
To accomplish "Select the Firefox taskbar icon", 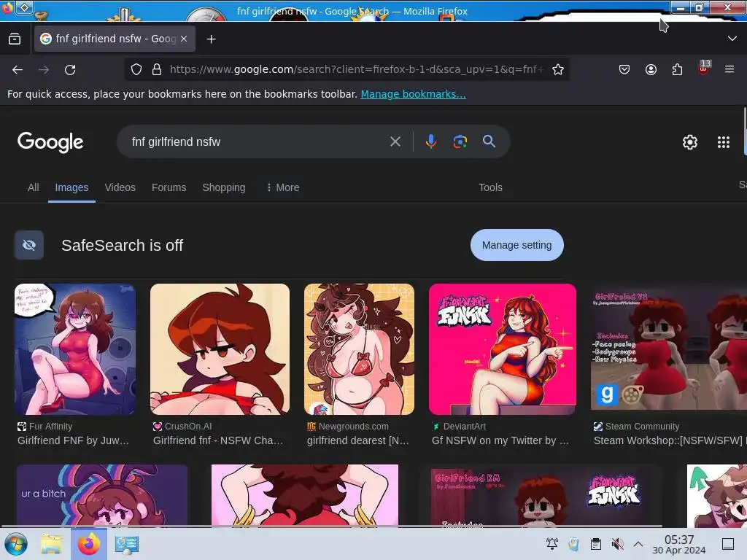I will pyautogui.click(x=88, y=544).
